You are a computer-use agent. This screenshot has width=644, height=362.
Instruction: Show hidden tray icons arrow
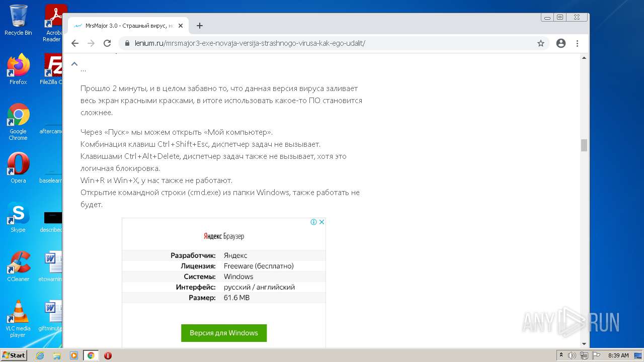click(x=561, y=355)
